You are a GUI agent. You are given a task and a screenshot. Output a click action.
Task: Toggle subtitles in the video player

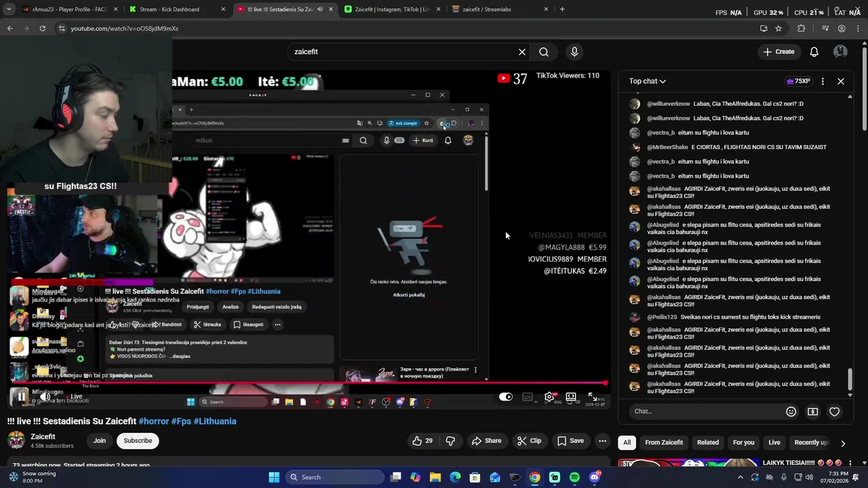tap(528, 397)
